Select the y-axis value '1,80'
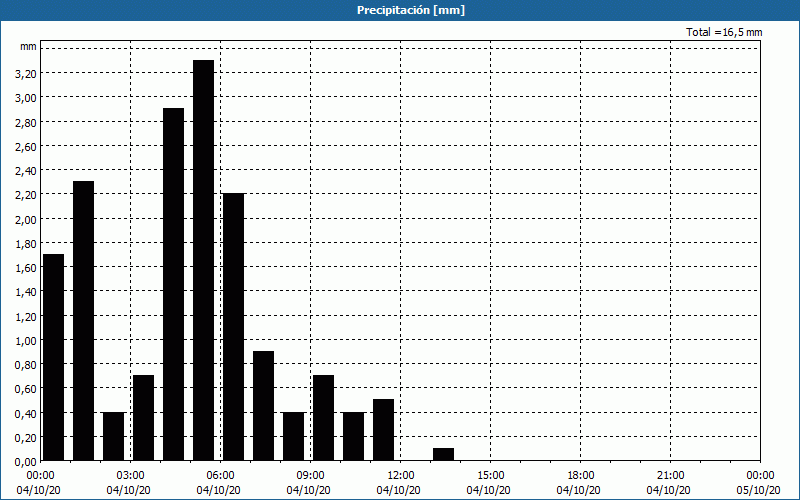This screenshot has width=800, height=500. (26, 244)
